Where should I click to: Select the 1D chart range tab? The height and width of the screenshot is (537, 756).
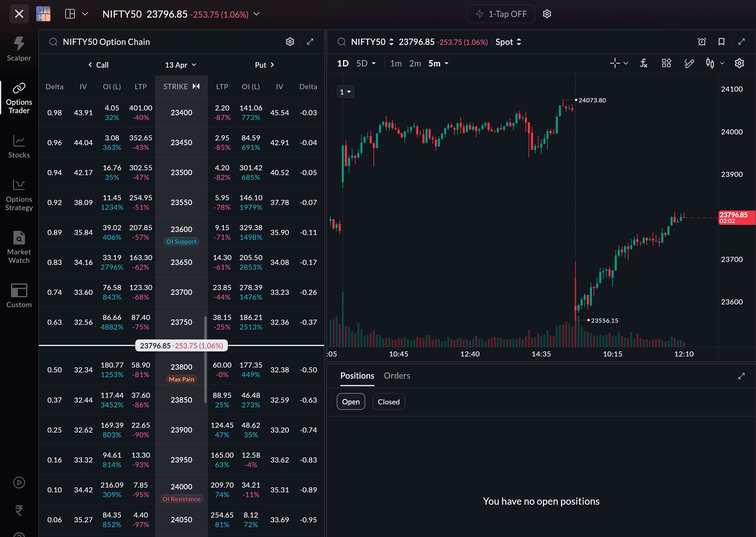[342, 63]
